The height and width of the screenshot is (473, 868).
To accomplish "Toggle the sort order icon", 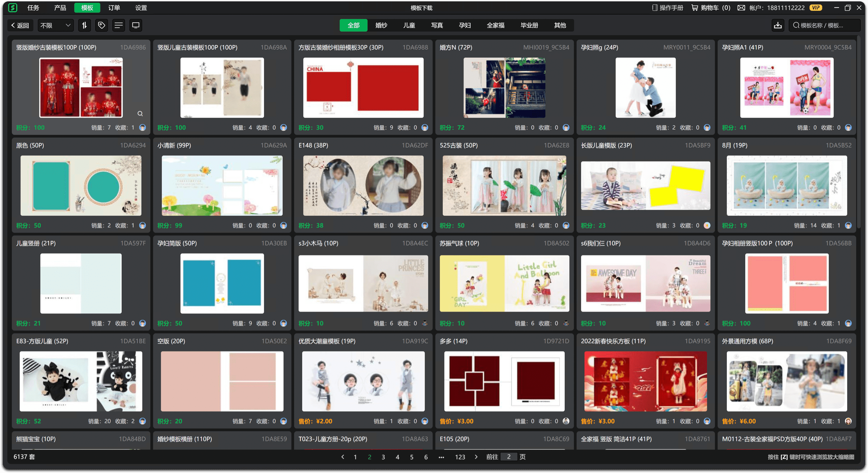I will click(85, 25).
